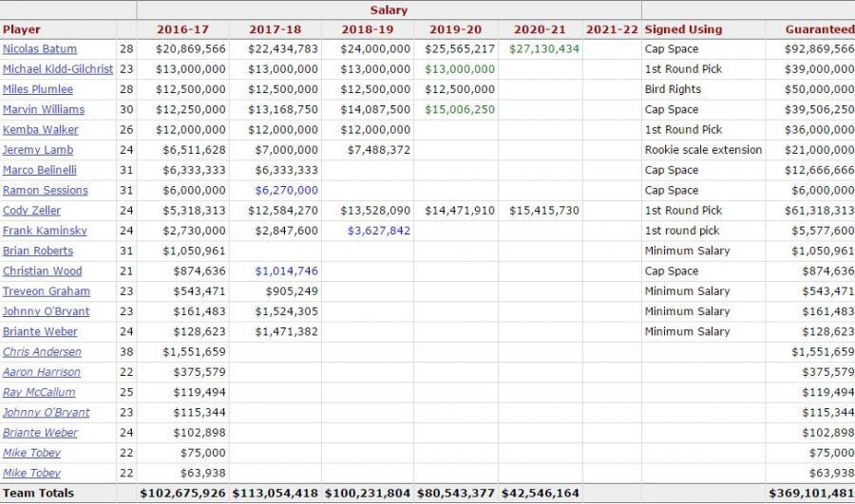
Task: Select the $42,546,164 team total
Action: 541,494
